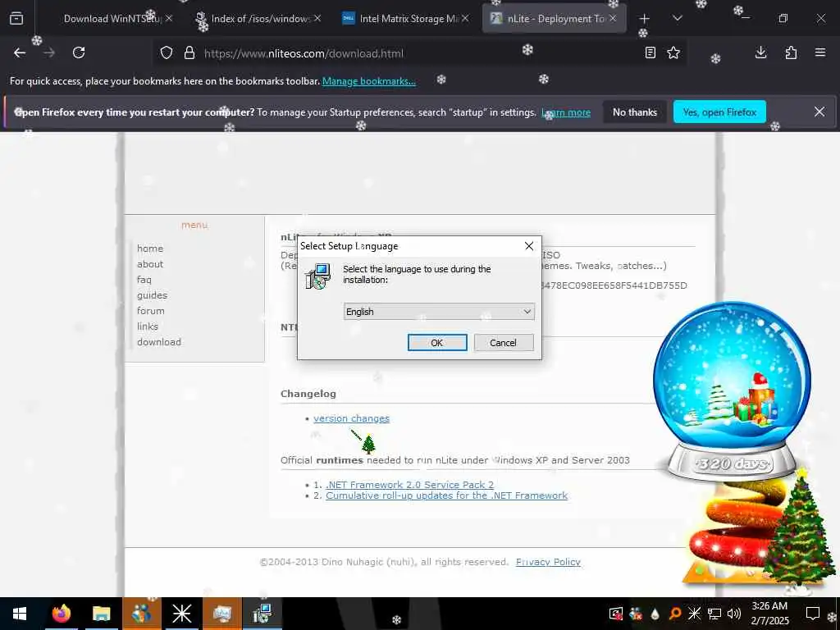This screenshot has width=840, height=630.
Task: Open the about menu link
Action: click(x=150, y=263)
